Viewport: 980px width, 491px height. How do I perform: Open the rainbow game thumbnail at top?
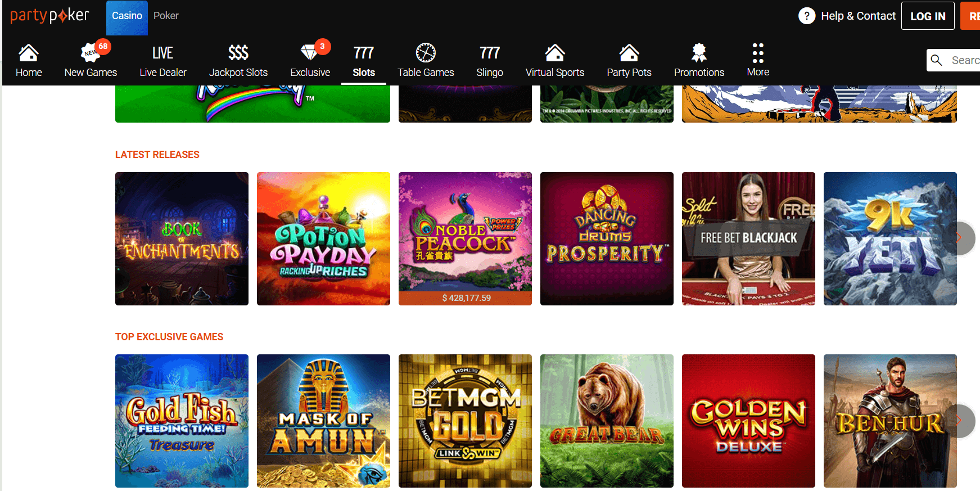pyautogui.click(x=252, y=104)
